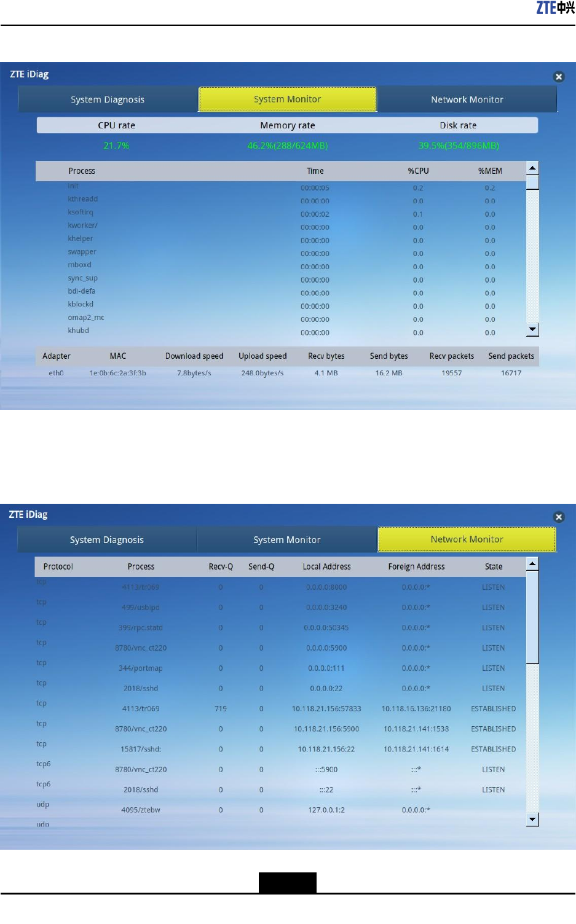Screen dimensions: 576x924
Task: Click network connections scroll up arrow
Action: tap(533, 564)
